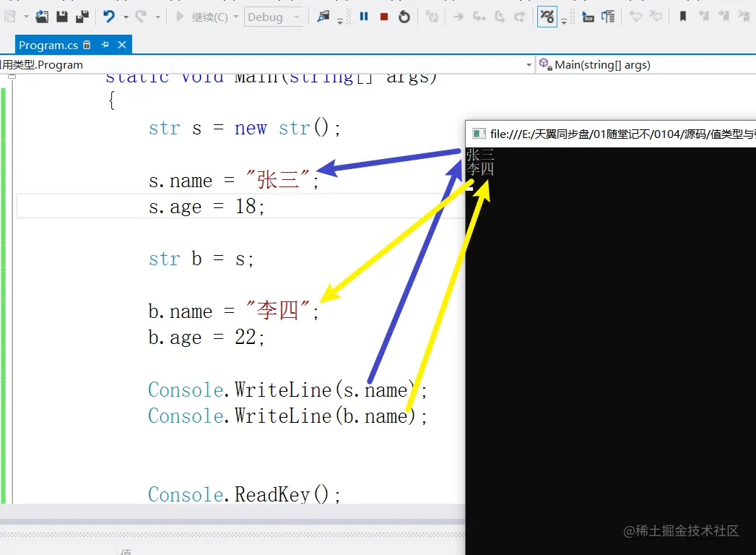This screenshot has height=555, width=756.
Task: Click the lock icon on Program.cs tab
Action: (x=87, y=45)
